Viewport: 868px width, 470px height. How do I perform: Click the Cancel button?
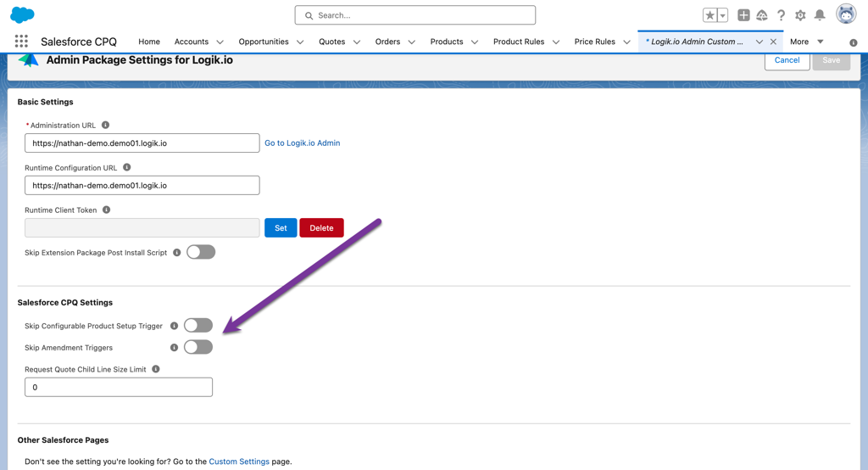click(x=787, y=60)
